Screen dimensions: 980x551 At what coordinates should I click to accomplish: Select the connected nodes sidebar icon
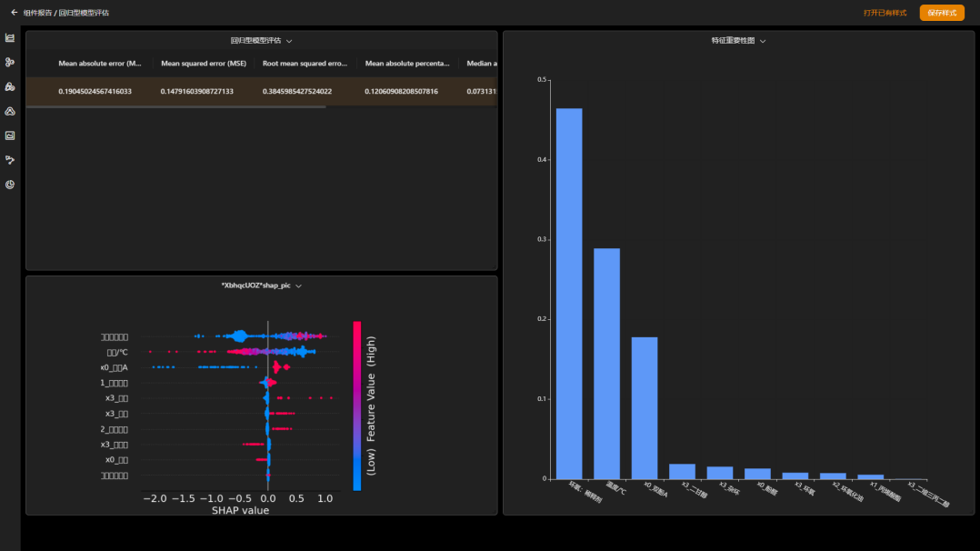(x=10, y=63)
